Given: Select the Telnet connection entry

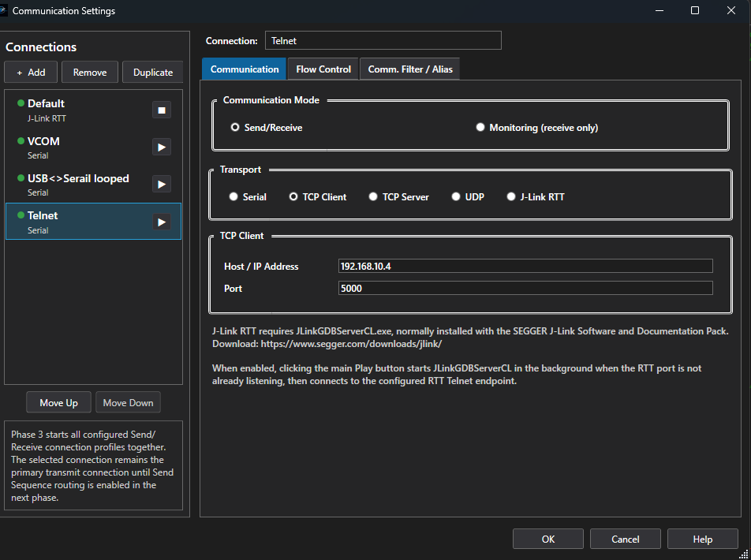Looking at the screenshot, I should tap(93, 222).
